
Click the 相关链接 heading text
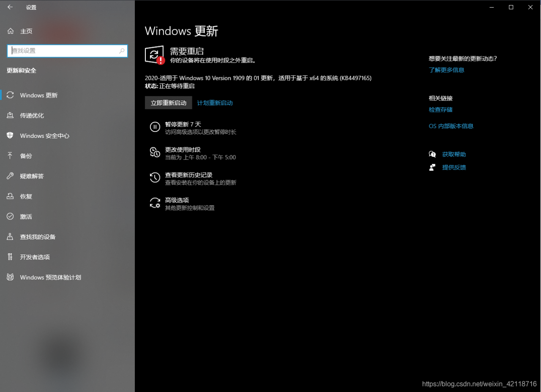point(441,98)
